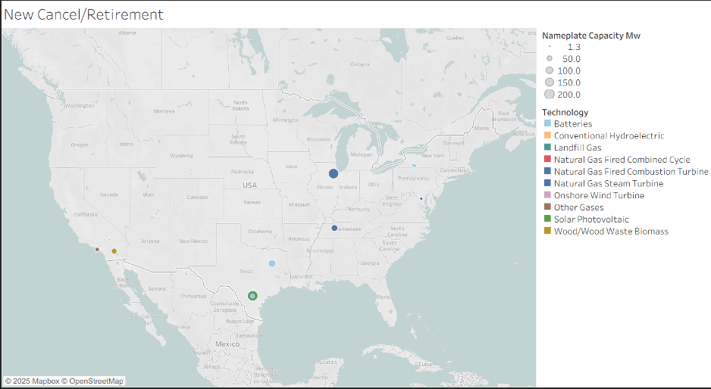
Task: Click the large blue marker in Illinois
Action: 333,174
